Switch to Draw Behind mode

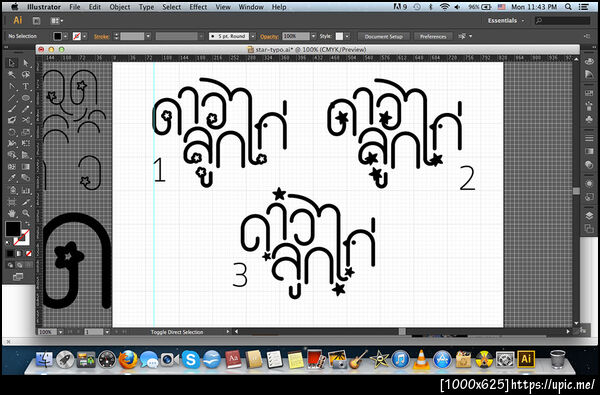tap(19, 264)
